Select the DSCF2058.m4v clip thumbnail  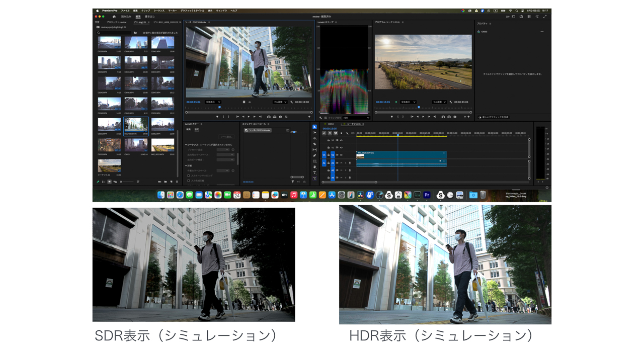coord(136,125)
